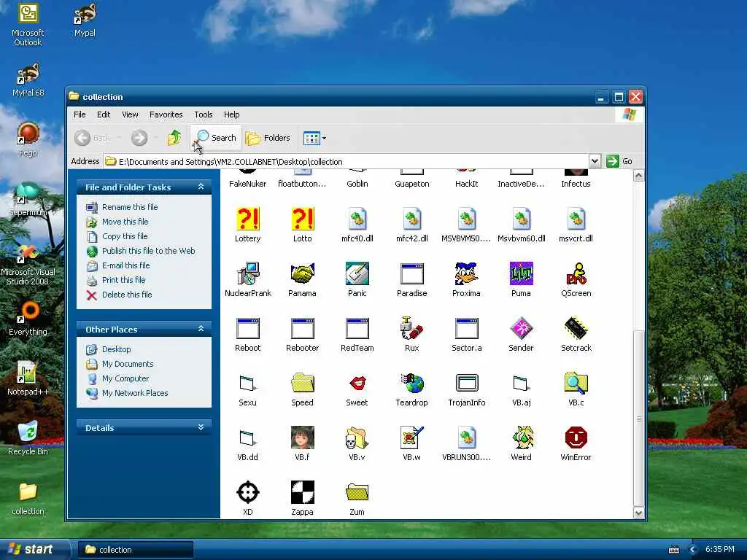Click the Search toolbar button

tap(216, 138)
